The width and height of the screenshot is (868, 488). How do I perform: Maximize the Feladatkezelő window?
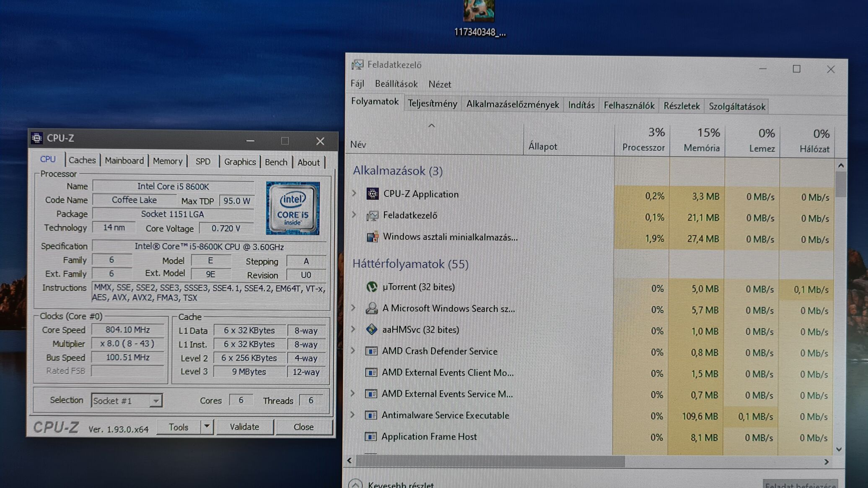pyautogui.click(x=796, y=69)
